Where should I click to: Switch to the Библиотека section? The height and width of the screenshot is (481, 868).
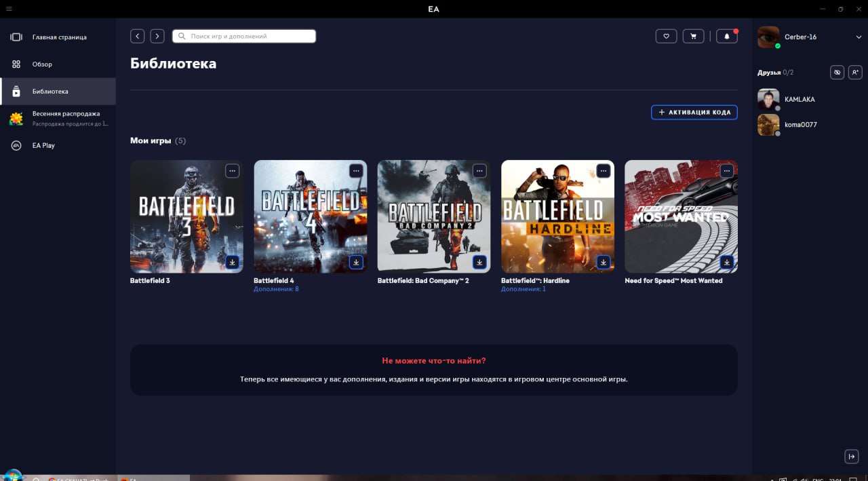[x=50, y=91]
